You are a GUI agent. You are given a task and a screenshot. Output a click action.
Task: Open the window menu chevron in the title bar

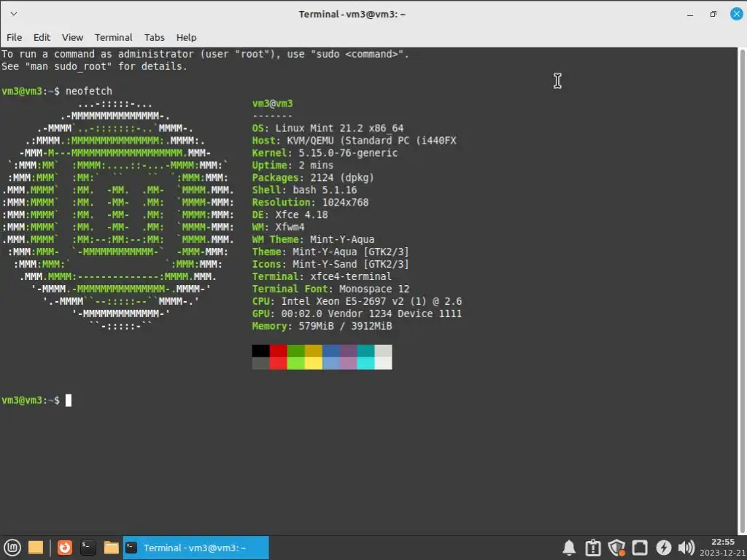14,14
